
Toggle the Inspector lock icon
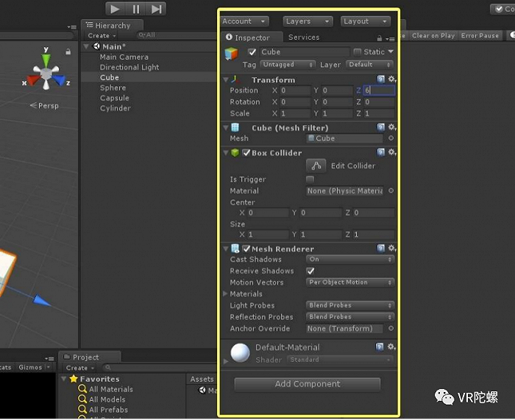pyautogui.click(x=380, y=38)
